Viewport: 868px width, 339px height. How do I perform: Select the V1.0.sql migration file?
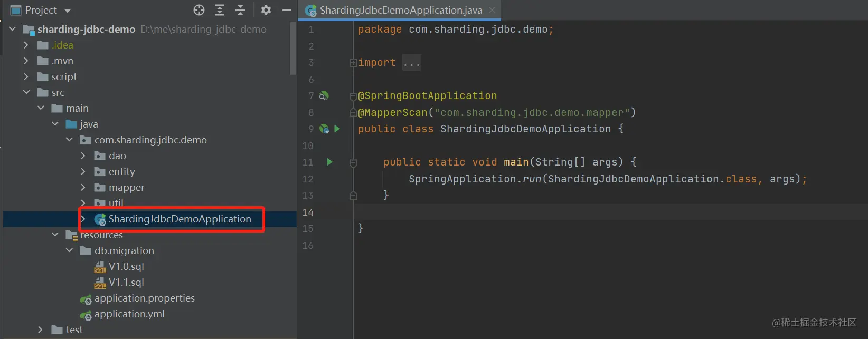[x=126, y=266]
